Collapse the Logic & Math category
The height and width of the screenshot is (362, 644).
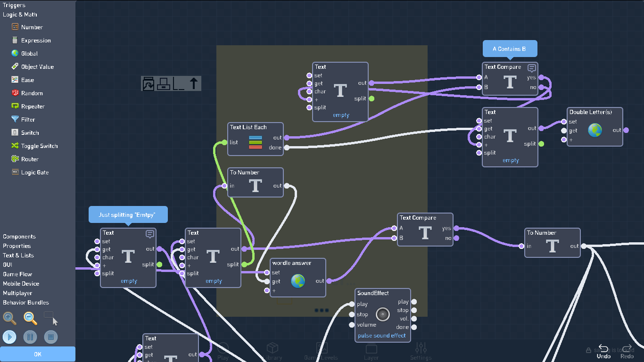pos(20,15)
